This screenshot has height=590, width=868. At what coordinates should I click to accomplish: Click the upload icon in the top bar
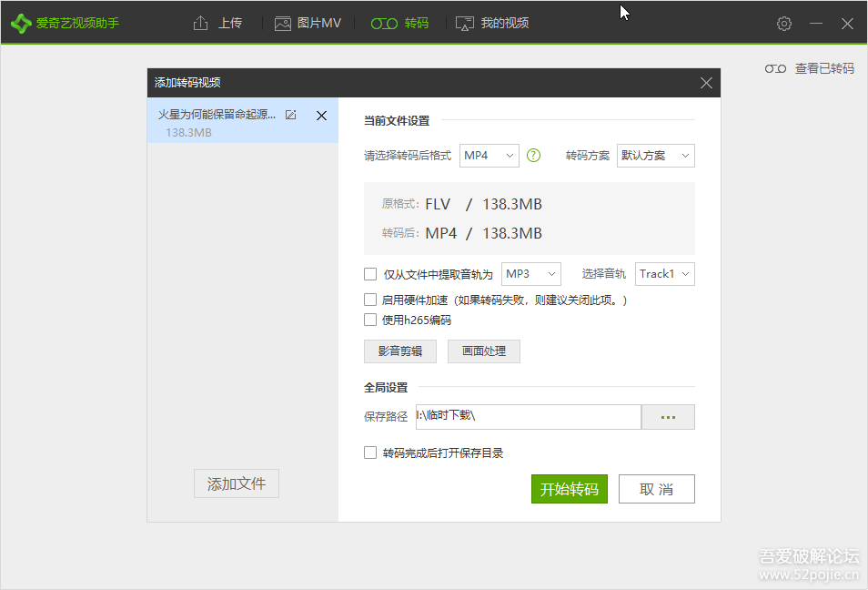(201, 24)
